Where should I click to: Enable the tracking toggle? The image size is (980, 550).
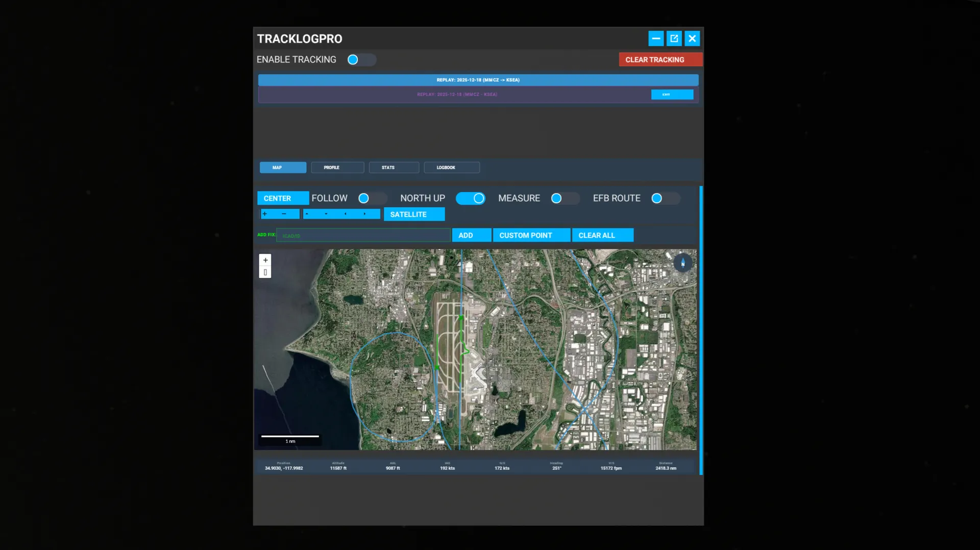(361, 60)
